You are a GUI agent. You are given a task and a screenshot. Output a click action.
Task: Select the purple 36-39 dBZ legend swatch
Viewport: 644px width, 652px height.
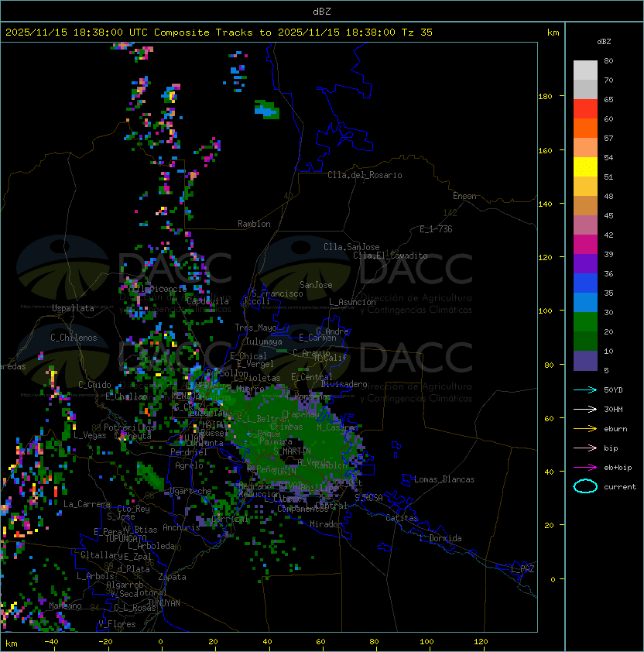coord(585,263)
